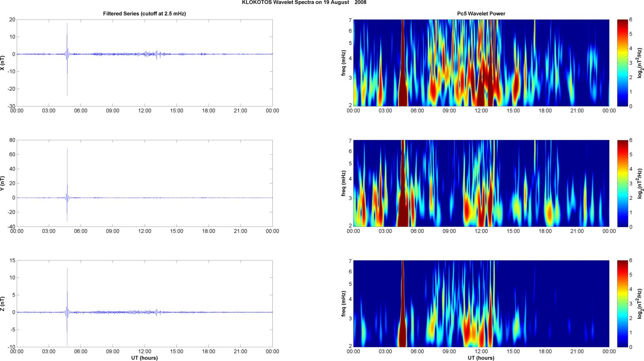Click the Y (nT) axis label
The image size is (644, 361).
[3, 183]
